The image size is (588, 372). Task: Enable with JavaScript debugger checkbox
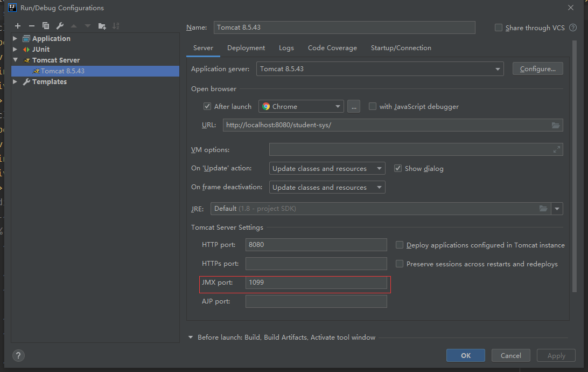(373, 106)
